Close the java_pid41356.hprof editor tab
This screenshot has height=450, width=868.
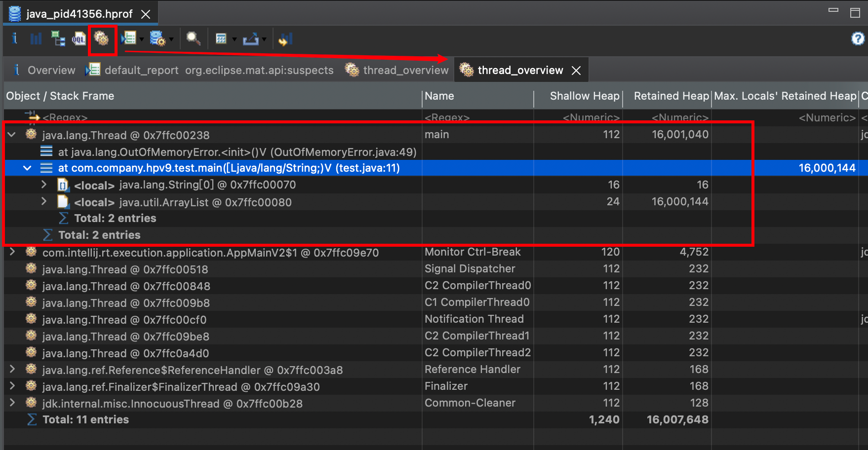point(146,14)
